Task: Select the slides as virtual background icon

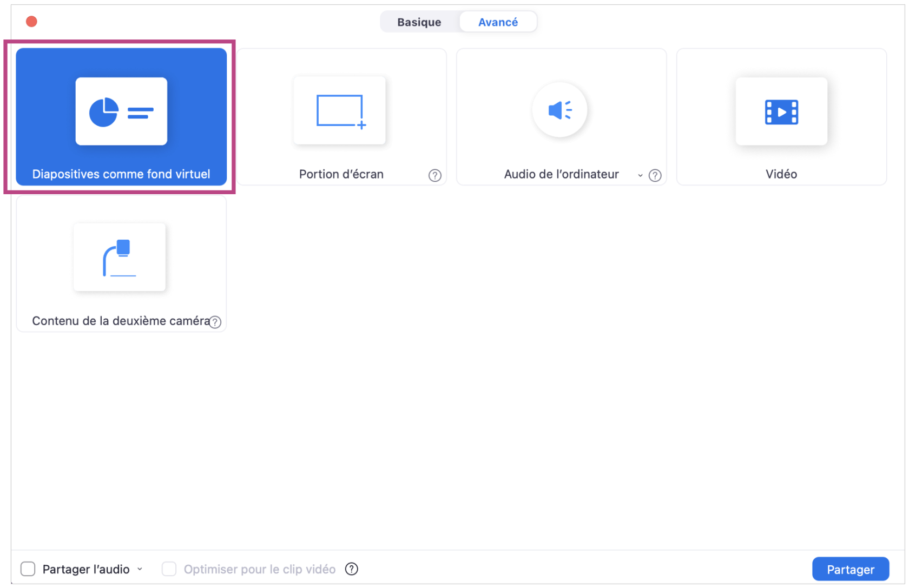Action: pos(121,111)
